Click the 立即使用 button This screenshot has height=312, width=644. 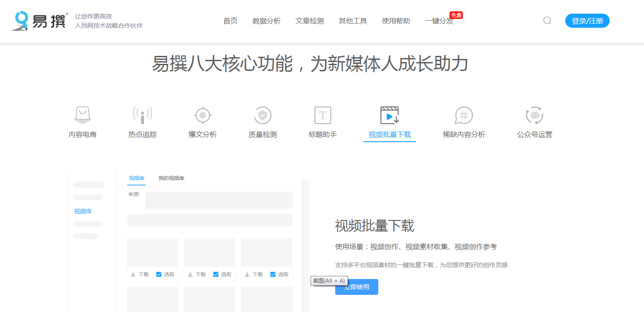point(357,287)
